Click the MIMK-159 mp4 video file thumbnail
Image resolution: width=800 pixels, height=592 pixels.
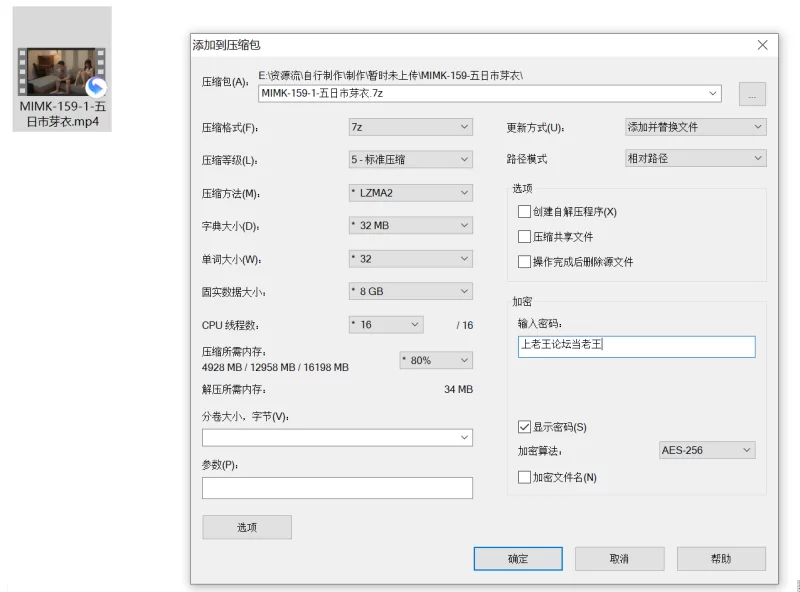point(62,73)
